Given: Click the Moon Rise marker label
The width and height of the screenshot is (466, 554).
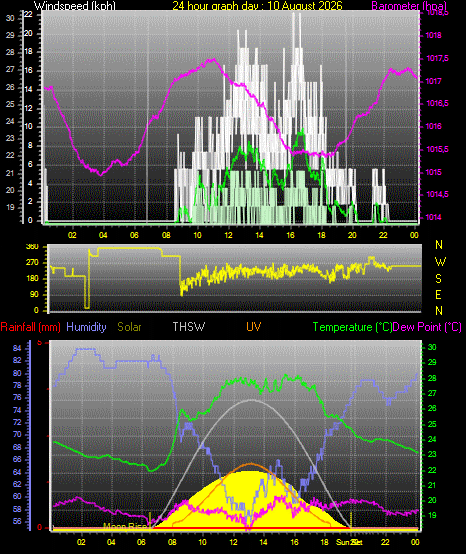Looking at the screenshot, I should pos(125,526).
